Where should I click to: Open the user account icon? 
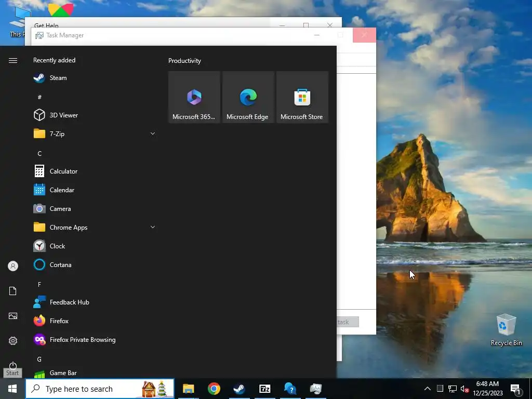coord(13,266)
